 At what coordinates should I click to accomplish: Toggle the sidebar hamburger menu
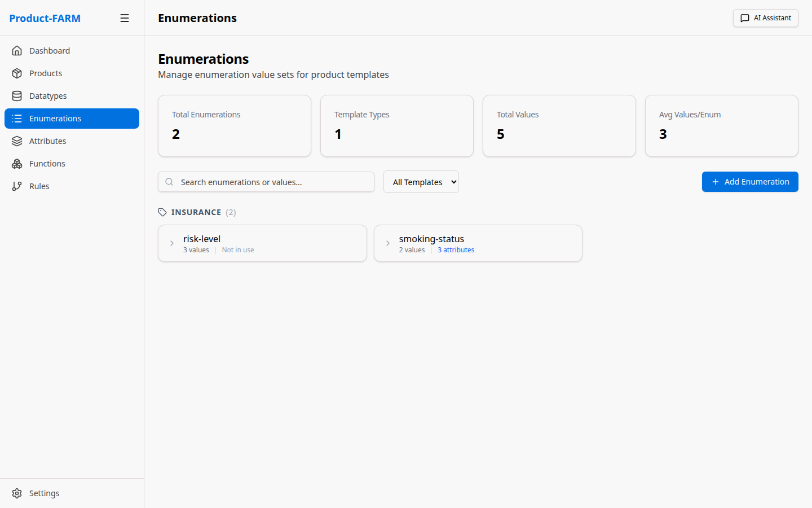125,17
